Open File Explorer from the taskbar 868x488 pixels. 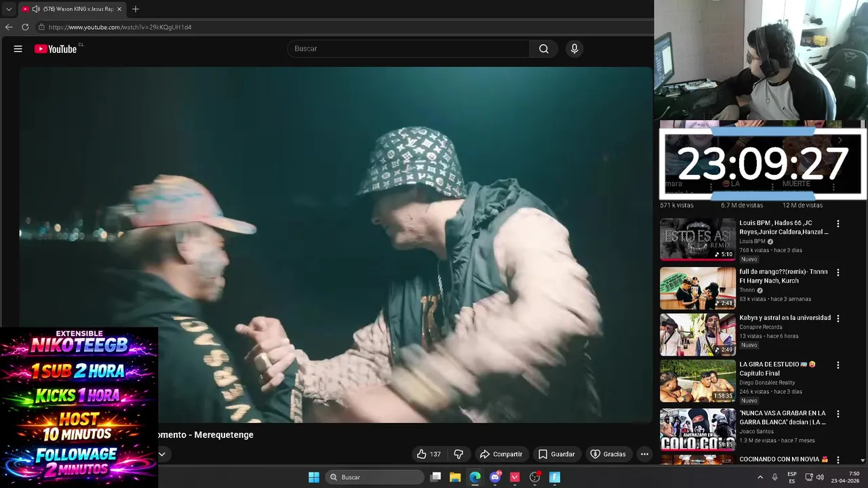455,477
